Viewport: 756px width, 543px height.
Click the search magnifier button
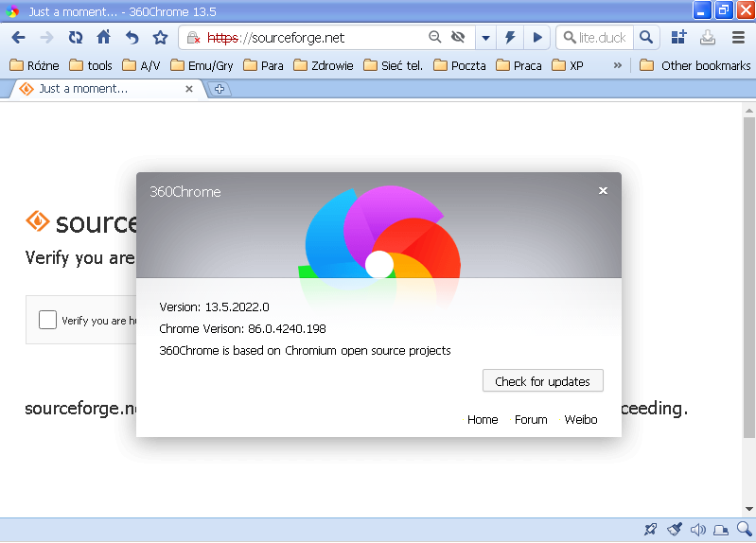[646, 38]
